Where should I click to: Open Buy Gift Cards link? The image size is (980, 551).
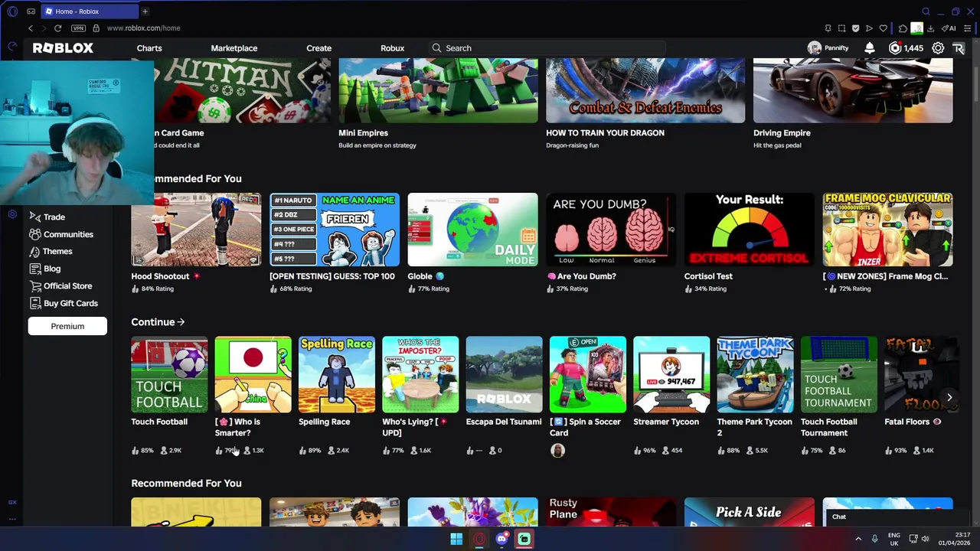coord(70,303)
